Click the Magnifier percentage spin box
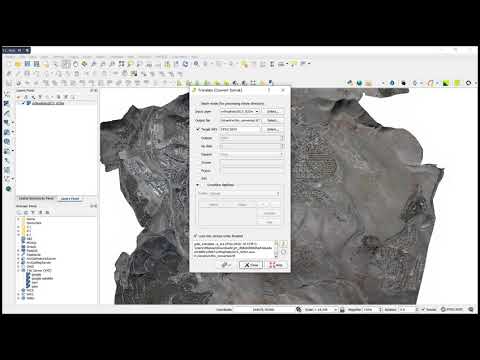The image size is (480, 360). tap(372, 309)
